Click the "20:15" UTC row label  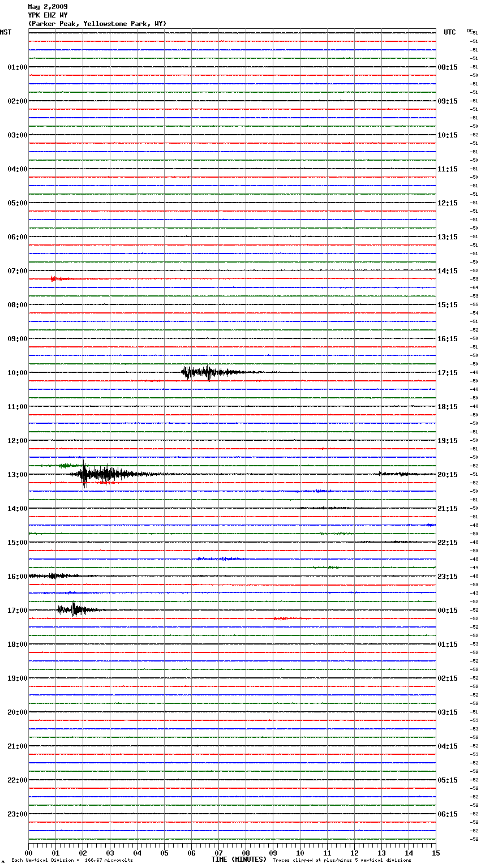(x=448, y=475)
